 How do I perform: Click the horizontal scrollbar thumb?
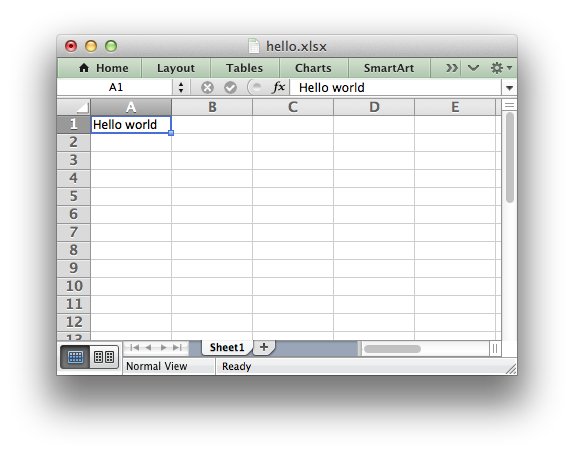(x=392, y=349)
